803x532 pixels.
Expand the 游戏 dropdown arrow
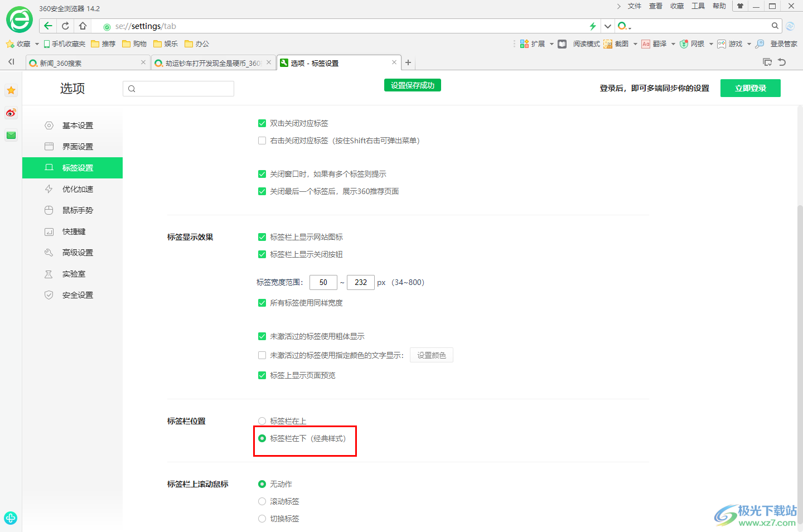pos(749,44)
